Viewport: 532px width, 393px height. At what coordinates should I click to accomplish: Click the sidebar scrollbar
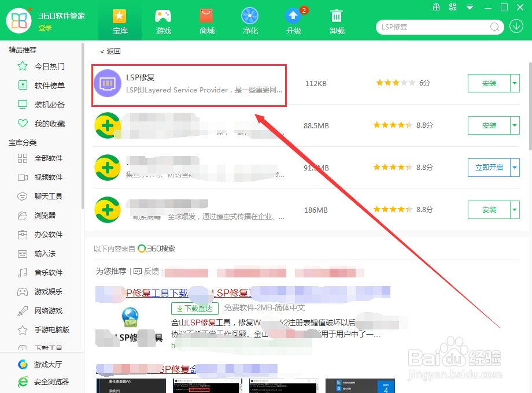(x=83, y=125)
